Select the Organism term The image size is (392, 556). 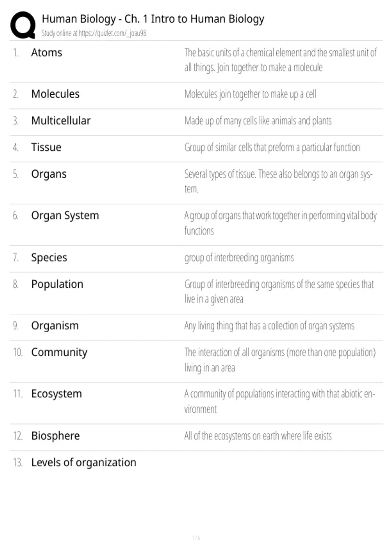tap(55, 326)
